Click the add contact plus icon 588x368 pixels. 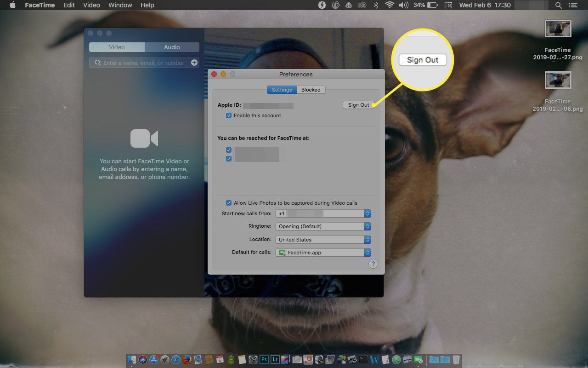point(194,63)
